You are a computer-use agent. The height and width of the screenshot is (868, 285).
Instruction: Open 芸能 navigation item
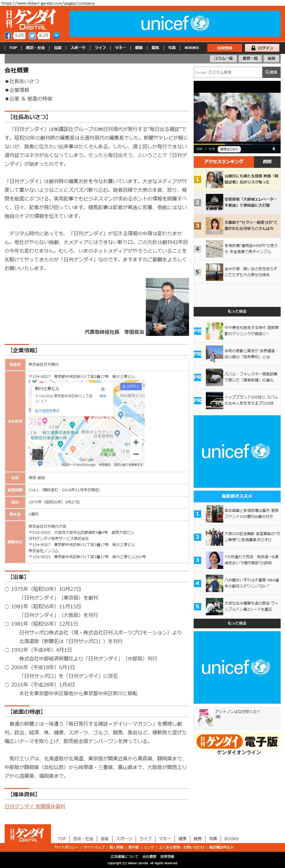click(x=58, y=48)
